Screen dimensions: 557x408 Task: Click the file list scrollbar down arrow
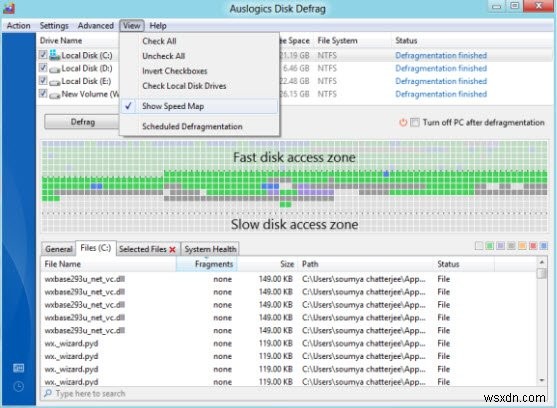click(x=542, y=381)
